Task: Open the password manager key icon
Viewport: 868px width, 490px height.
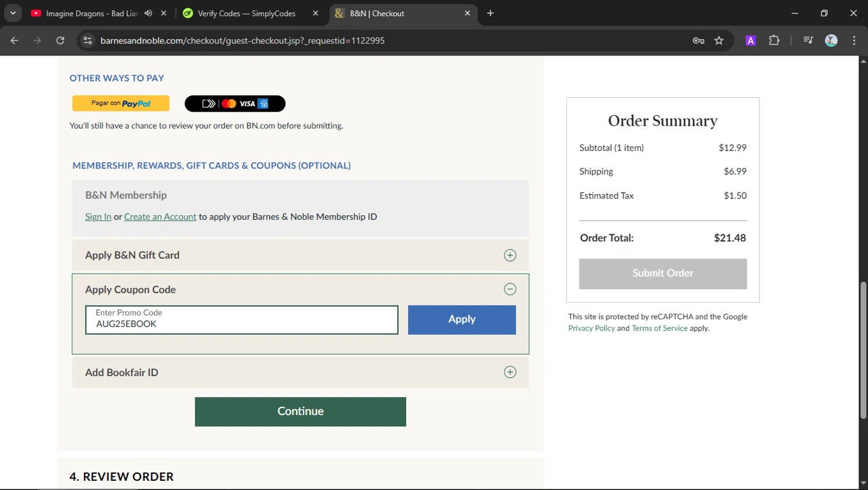Action: pos(698,40)
